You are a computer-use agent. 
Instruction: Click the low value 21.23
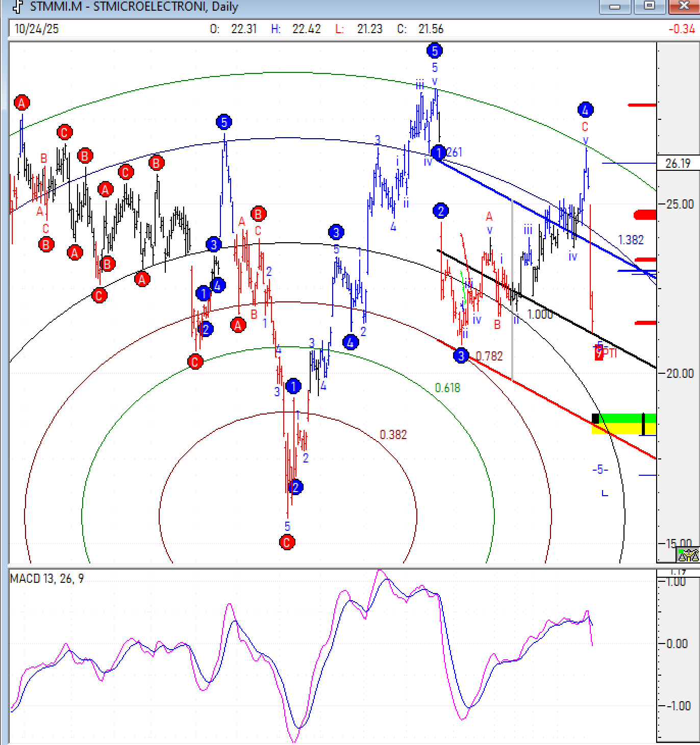(x=370, y=29)
